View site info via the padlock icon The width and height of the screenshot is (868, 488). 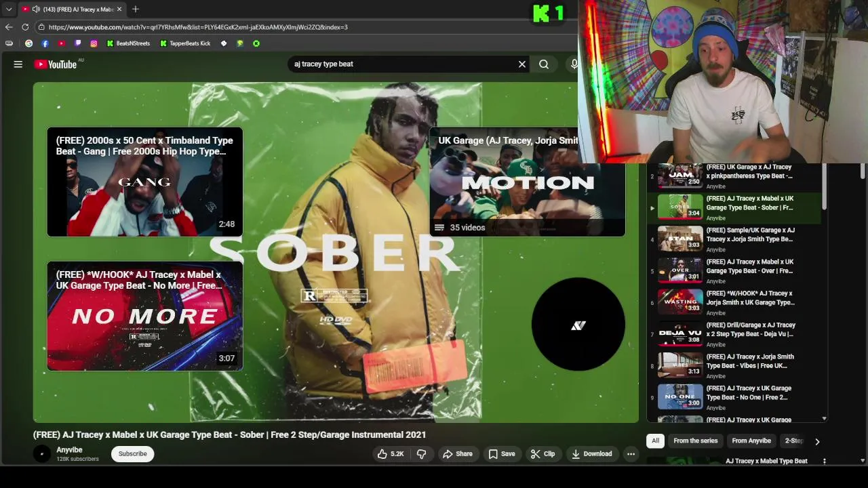tap(41, 27)
